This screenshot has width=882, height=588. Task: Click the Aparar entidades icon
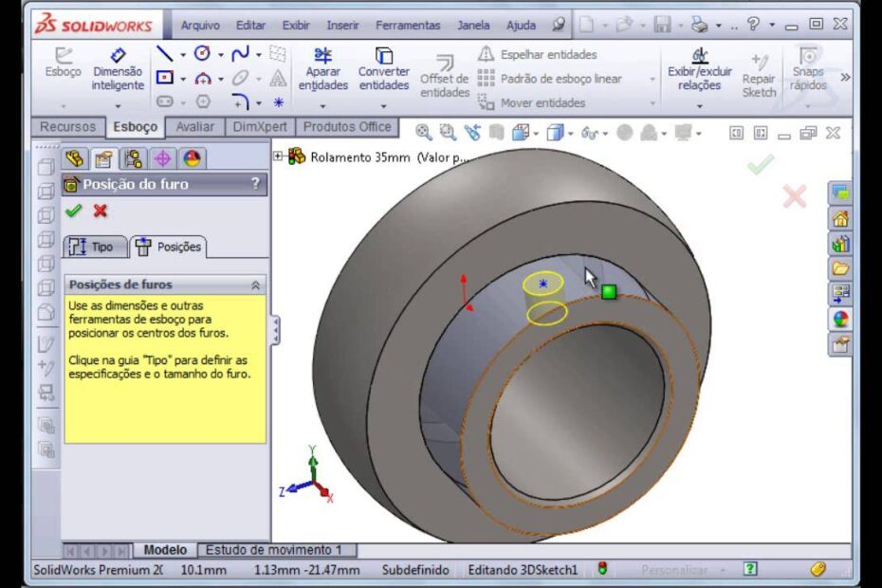coord(322,70)
